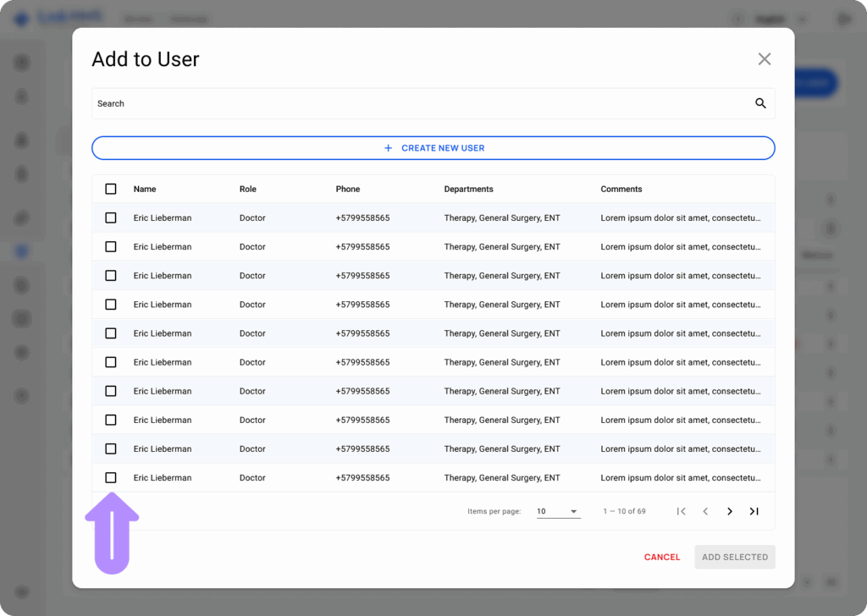867x616 pixels.
Task: Select the highlighted sidebar navigation icon
Action: click(23, 250)
